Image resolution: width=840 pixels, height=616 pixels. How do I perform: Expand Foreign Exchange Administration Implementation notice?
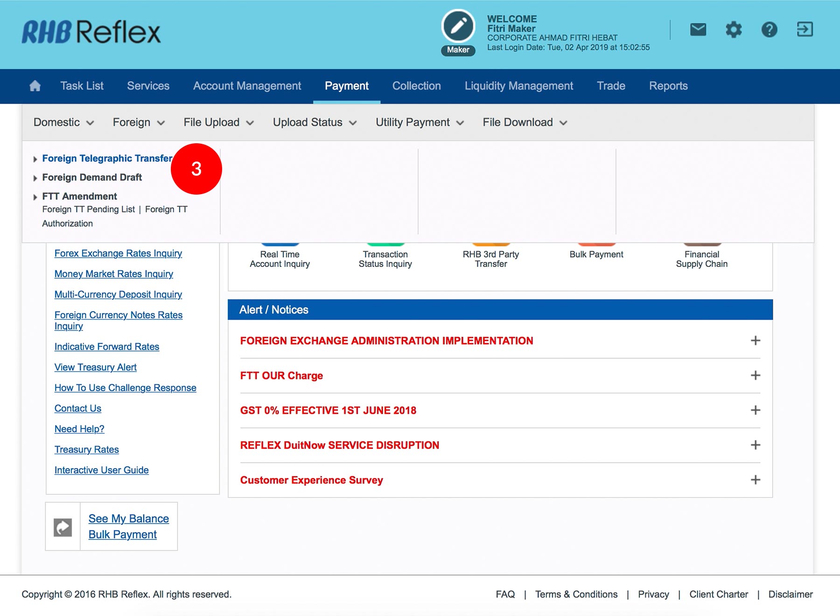click(x=755, y=341)
